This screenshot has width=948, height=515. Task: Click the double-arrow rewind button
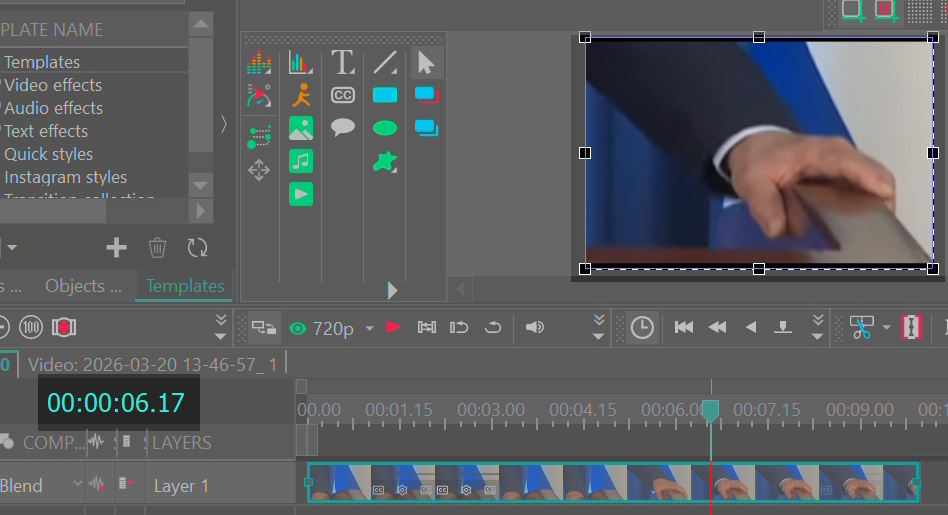click(x=718, y=328)
